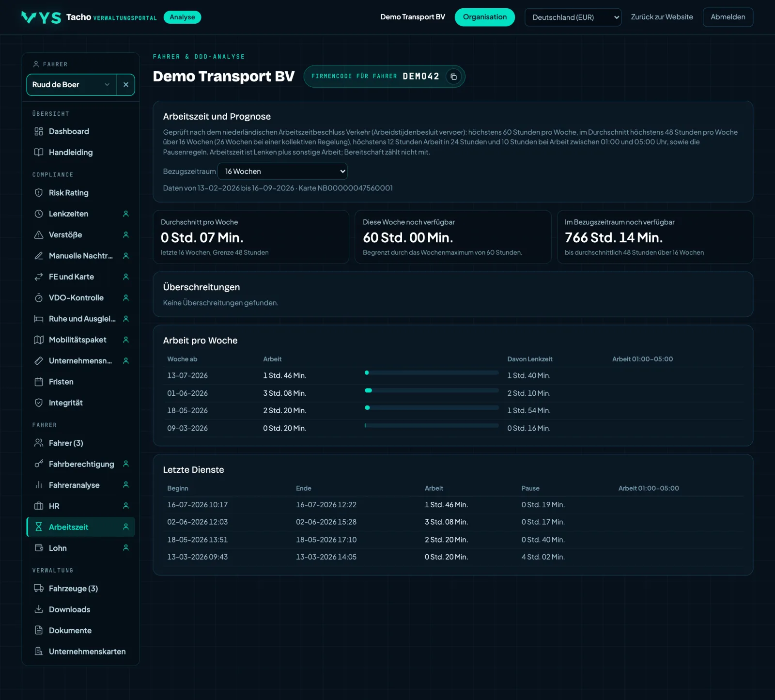
Task: Open the Integrität shield-check icon
Action: tap(39, 403)
